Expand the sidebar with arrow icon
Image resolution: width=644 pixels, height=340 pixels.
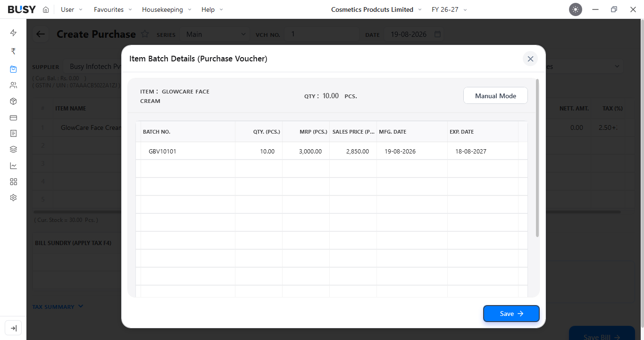tap(13, 328)
